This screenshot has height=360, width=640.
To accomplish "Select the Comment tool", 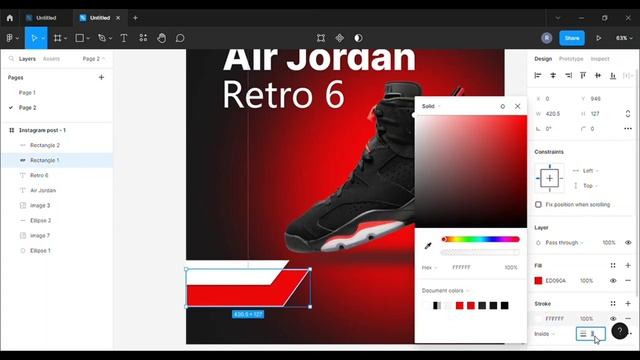I will [180, 38].
